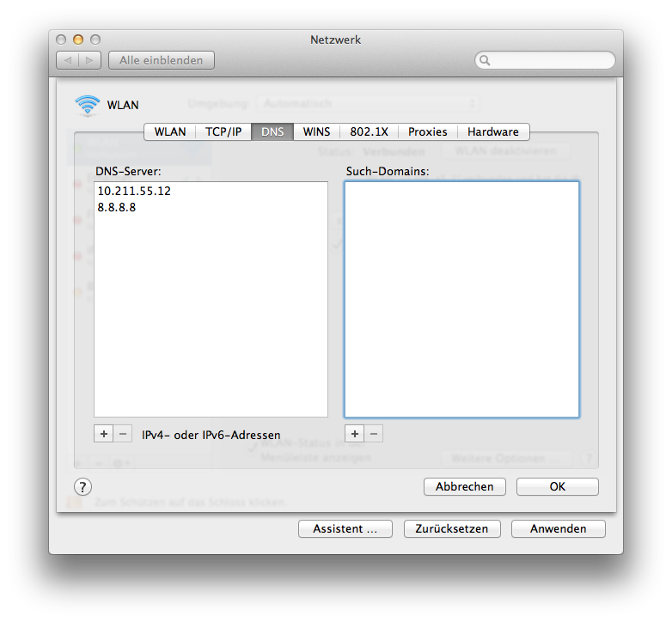Switch to the WLAN tab

[170, 132]
